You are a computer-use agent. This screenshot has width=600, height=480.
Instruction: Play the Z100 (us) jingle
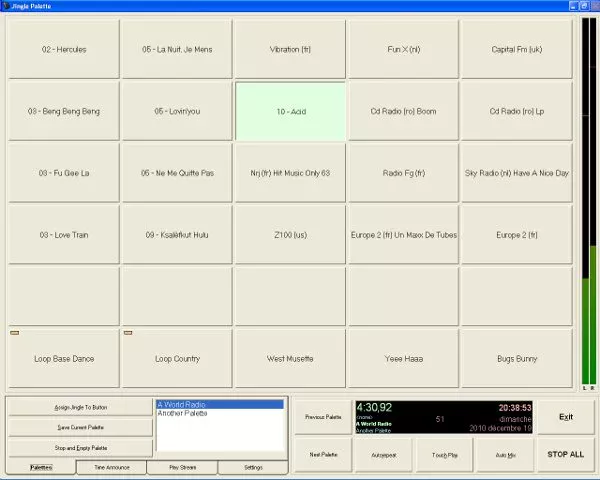tap(290, 234)
